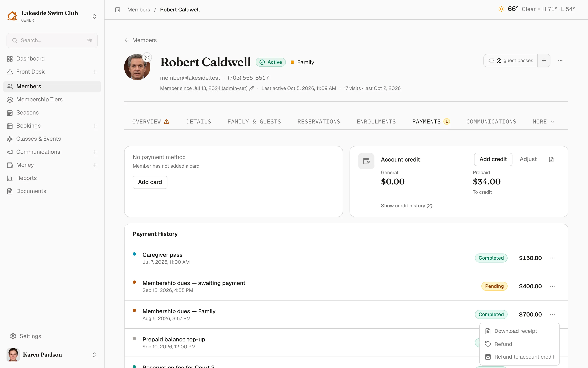This screenshot has width=588, height=368.
Task: Click plus icon next to Communications sidebar item
Action: (95, 152)
